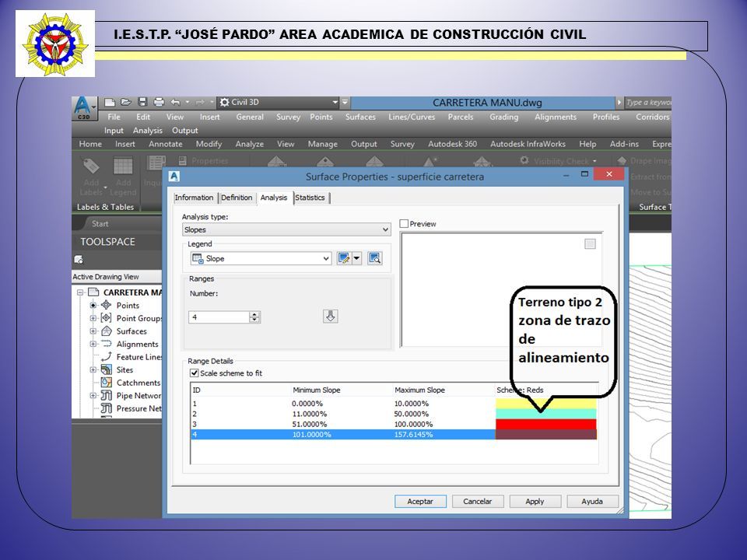Click the edit legend style icon beside Slope
Image resolution: width=747 pixels, height=560 pixels.
(x=343, y=258)
